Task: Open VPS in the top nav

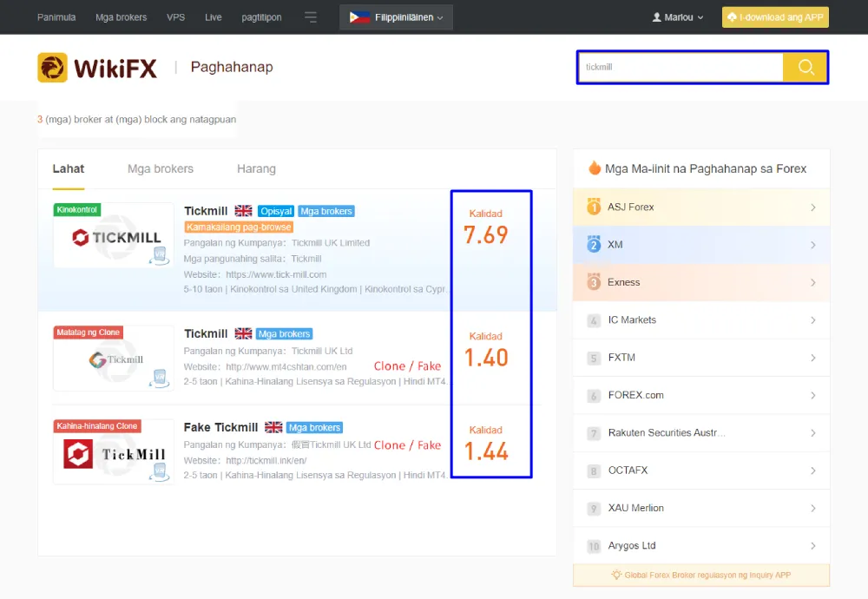Action: [176, 17]
